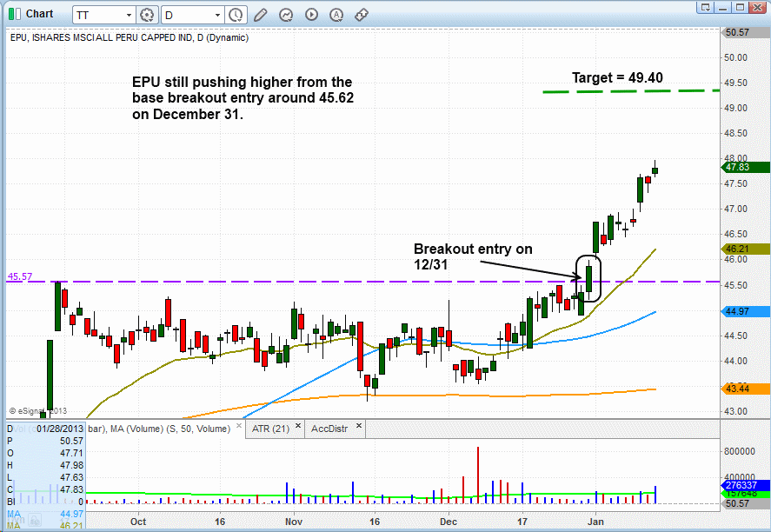Click the purple 45.57 level label
The height and width of the screenshot is (532, 771).
(x=20, y=276)
